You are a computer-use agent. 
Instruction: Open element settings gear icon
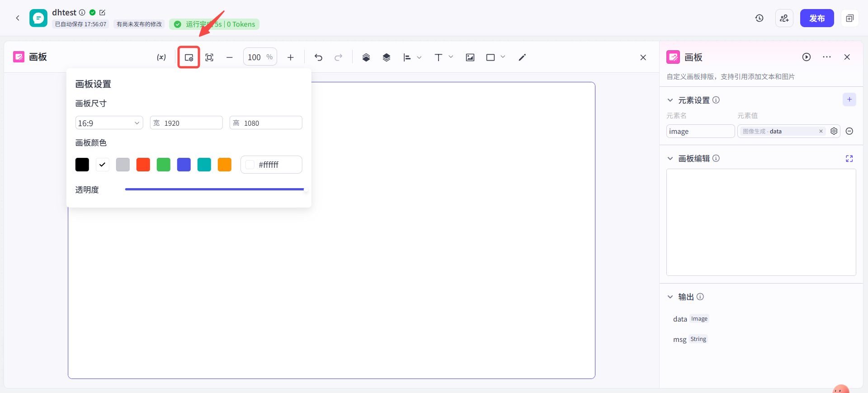tap(834, 131)
